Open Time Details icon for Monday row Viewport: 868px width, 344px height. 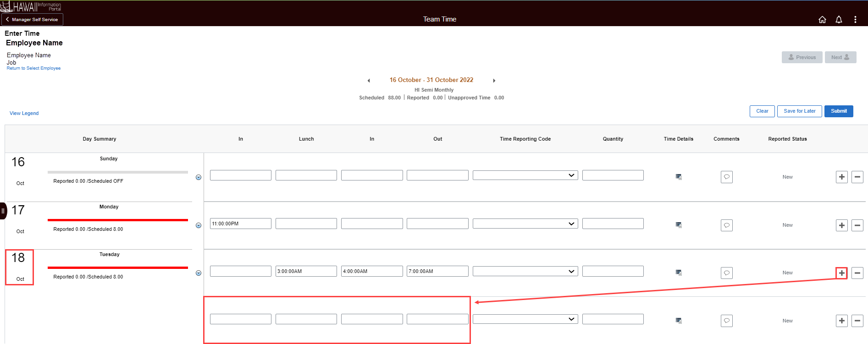click(679, 225)
